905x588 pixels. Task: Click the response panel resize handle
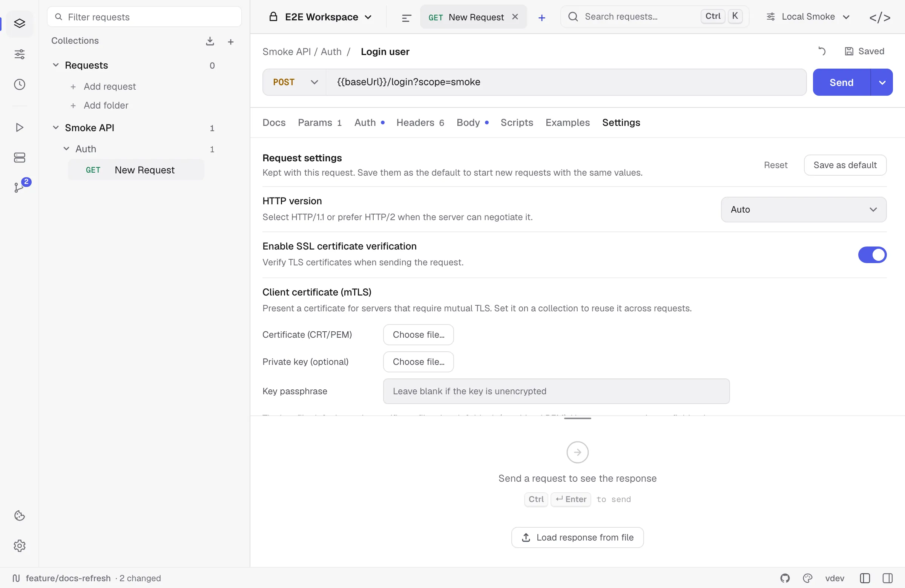click(x=577, y=418)
